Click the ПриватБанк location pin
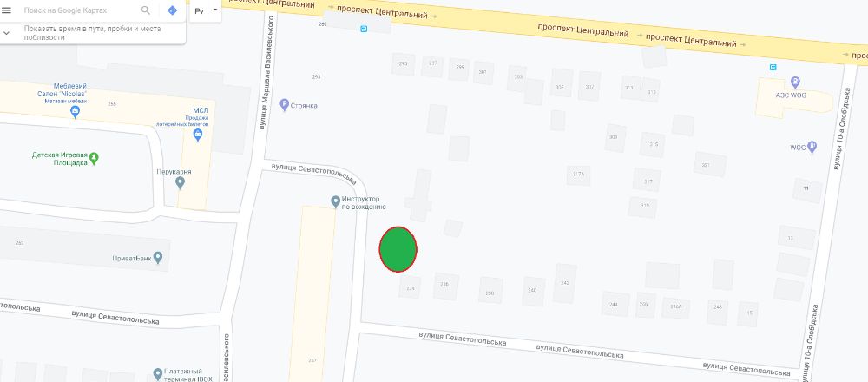This screenshot has height=382, width=868. point(158,258)
